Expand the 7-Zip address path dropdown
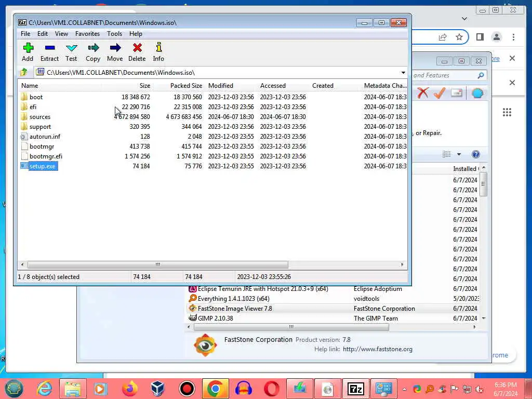This screenshot has height=399, width=532. tap(403, 73)
